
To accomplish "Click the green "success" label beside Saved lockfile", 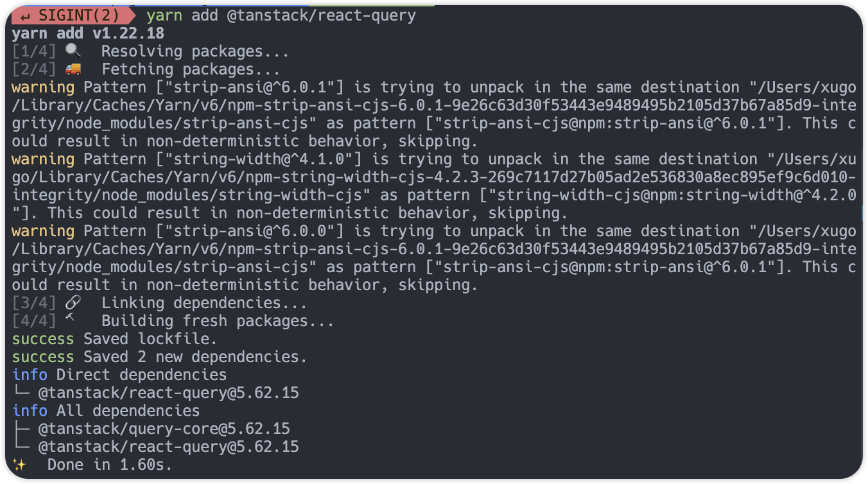I will [43, 339].
